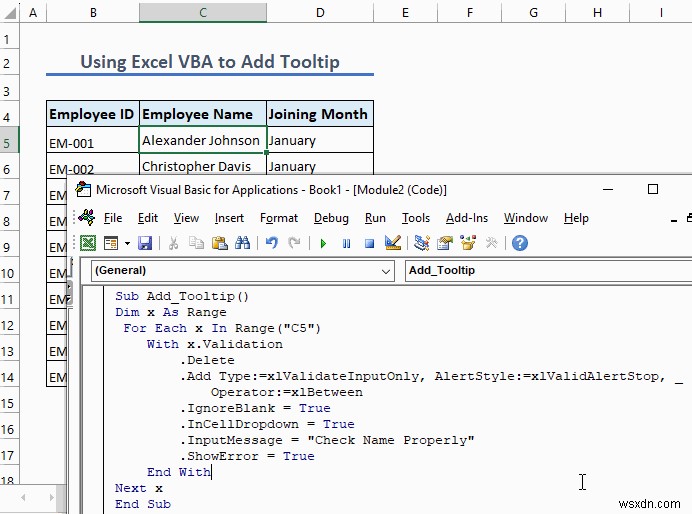
Task: Open the Insert object dropdown arrow
Action: coord(127,243)
